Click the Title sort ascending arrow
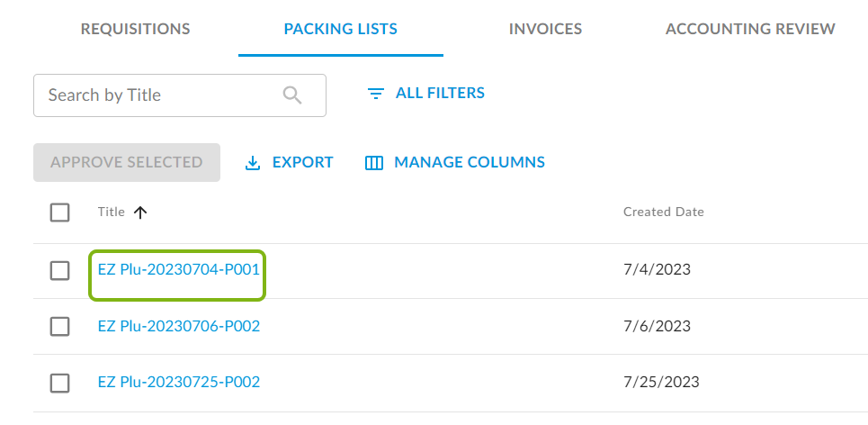 pos(139,212)
